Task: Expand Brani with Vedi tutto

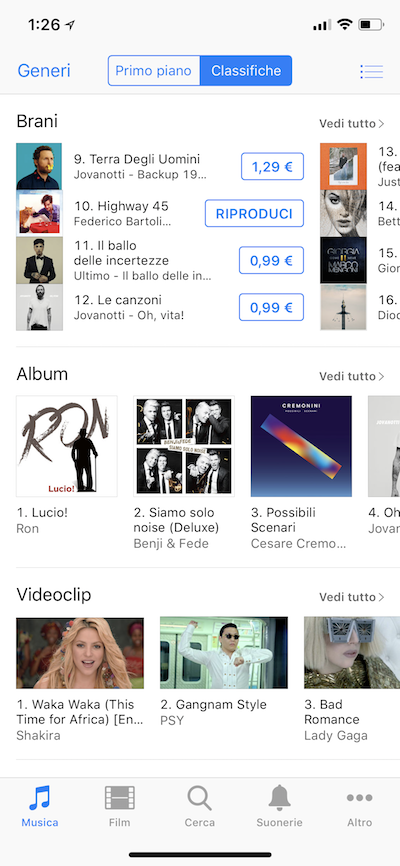Action: point(351,124)
